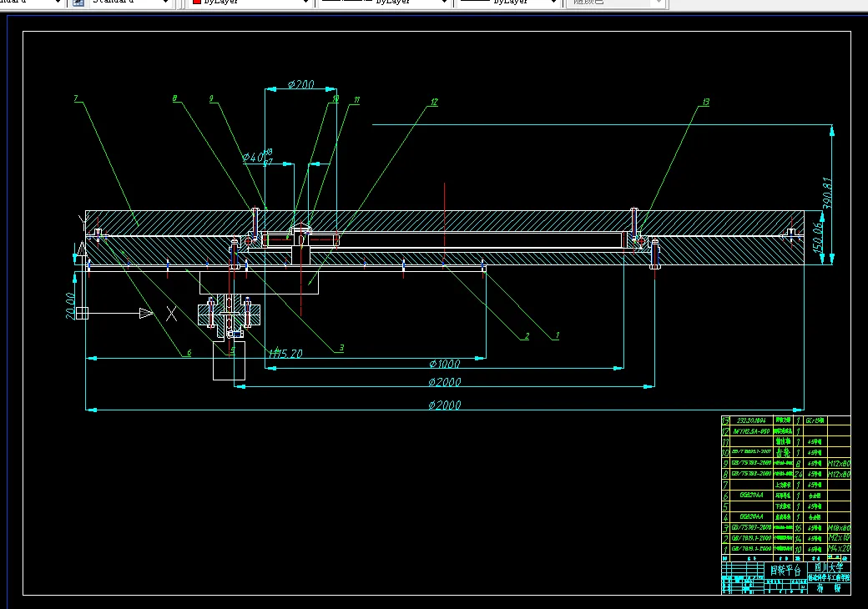Open the lineweight ByLayer dropdown
This screenshot has height=609, width=868.
click(x=507, y=3)
